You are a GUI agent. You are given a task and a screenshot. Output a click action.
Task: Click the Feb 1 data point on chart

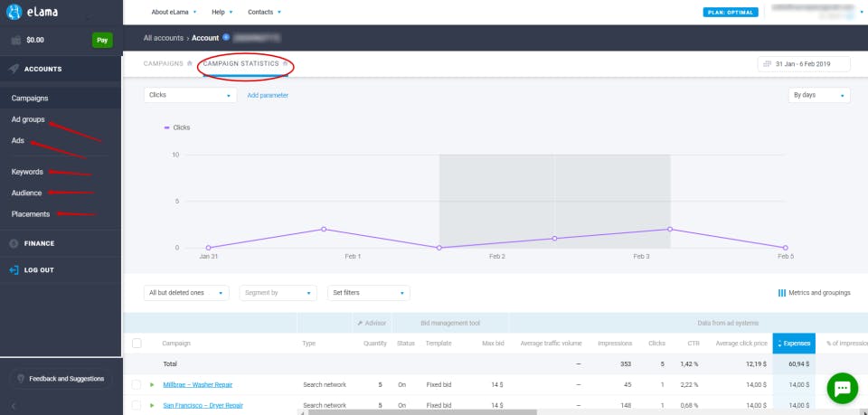pos(324,229)
